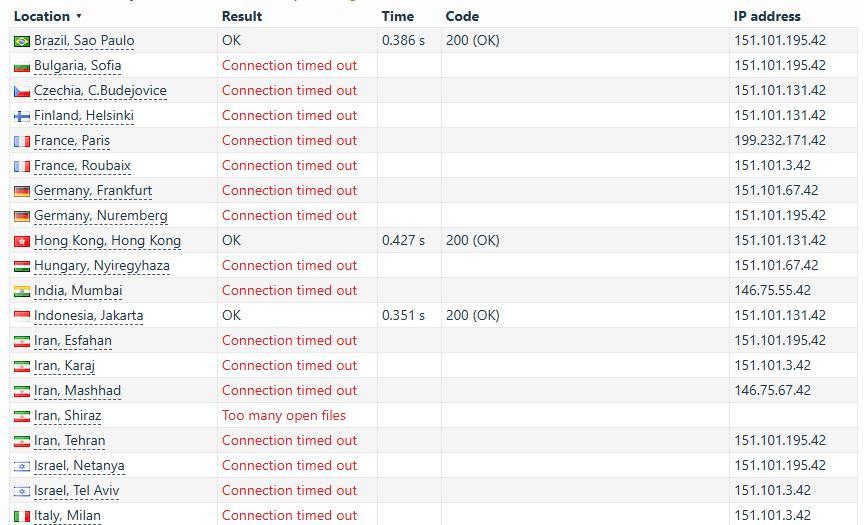Click the Hungary flag icon
This screenshot has height=525, width=864.
click(21, 266)
